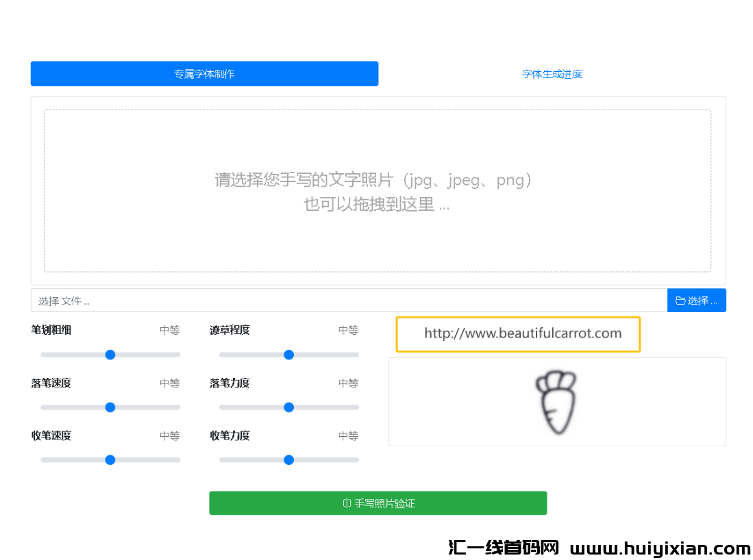753x560 pixels.
Task: Click the 中等 label beside 笔划粗细
Action: tap(169, 330)
